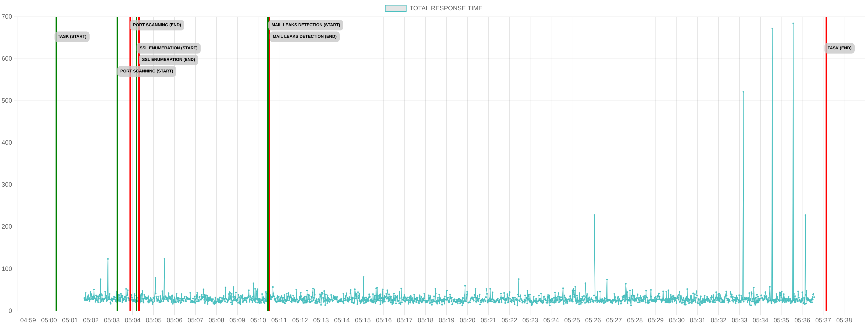
Task: Toggle the TOTAL RESPONSE TIME legend swatch
Action: coord(395,8)
